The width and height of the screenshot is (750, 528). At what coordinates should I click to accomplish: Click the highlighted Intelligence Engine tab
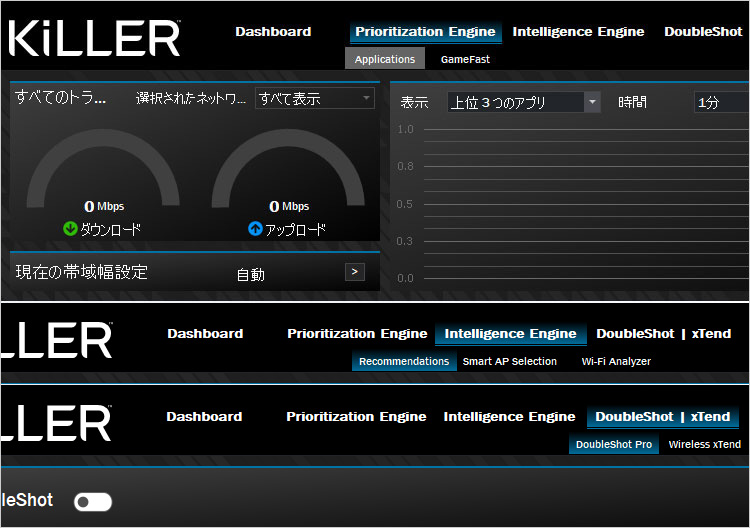click(510, 334)
